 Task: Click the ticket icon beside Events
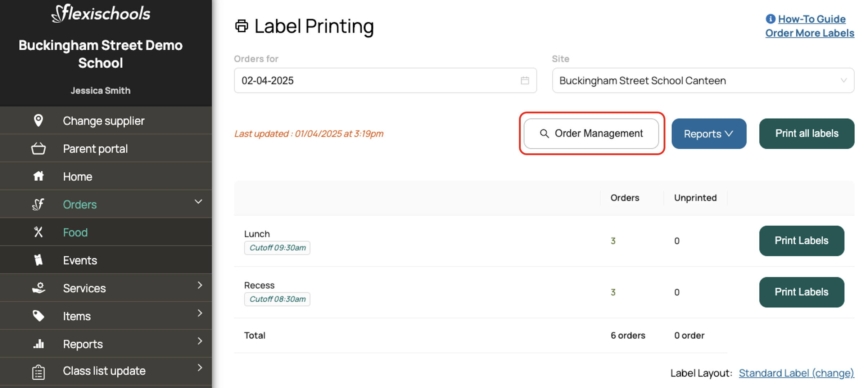(39, 260)
